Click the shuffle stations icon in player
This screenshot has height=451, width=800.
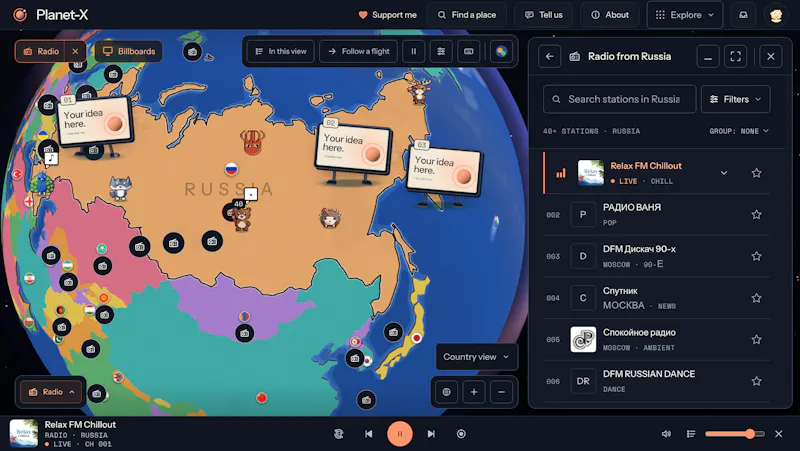[x=338, y=434]
